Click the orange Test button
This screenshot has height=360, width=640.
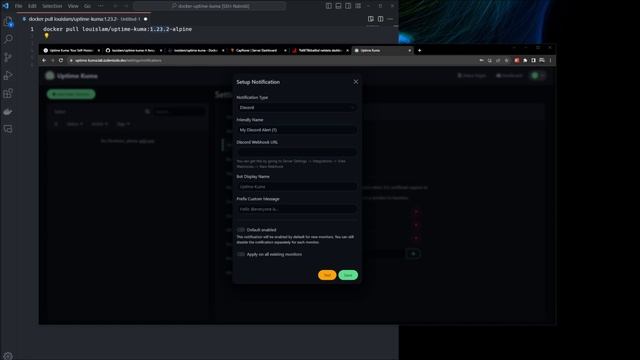(327, 275)
